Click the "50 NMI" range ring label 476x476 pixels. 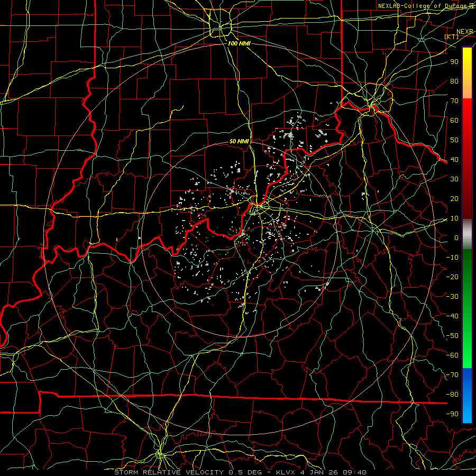239,141
